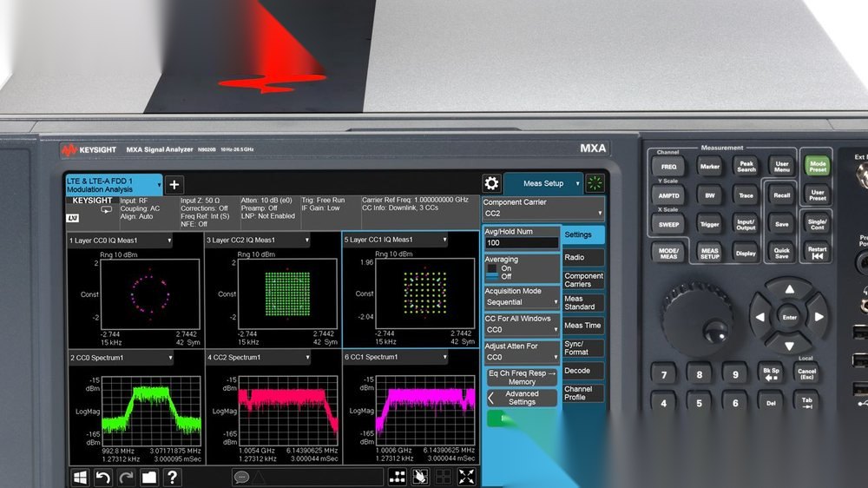
Task: Open Advanced Settings button
Action: tap(522, 398)
